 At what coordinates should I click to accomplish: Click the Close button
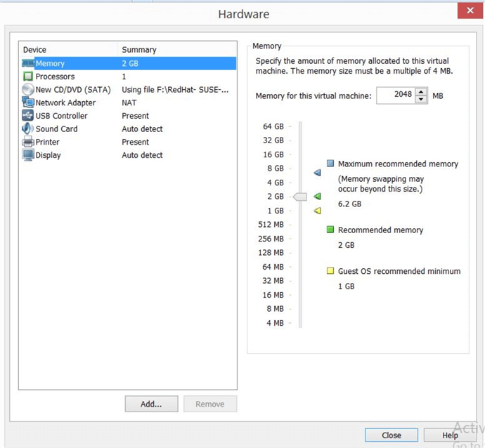tap(392, 435)
